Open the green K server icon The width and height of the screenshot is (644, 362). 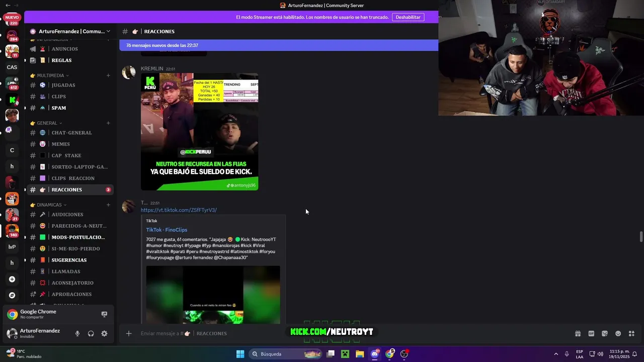click(12, 100)
